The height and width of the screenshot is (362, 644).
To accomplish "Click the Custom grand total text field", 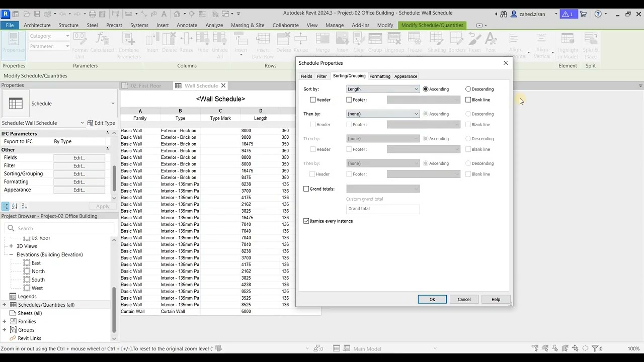I will point(383,209).
